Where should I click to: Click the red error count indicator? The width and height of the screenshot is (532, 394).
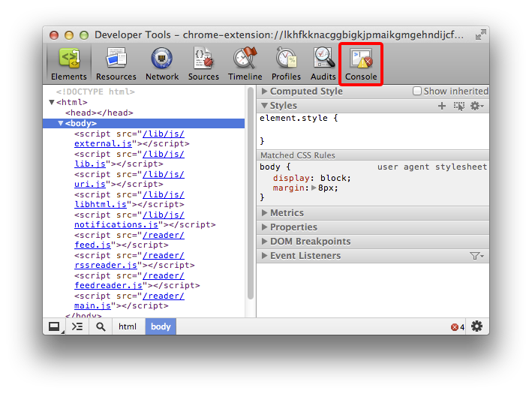point(458,327)
